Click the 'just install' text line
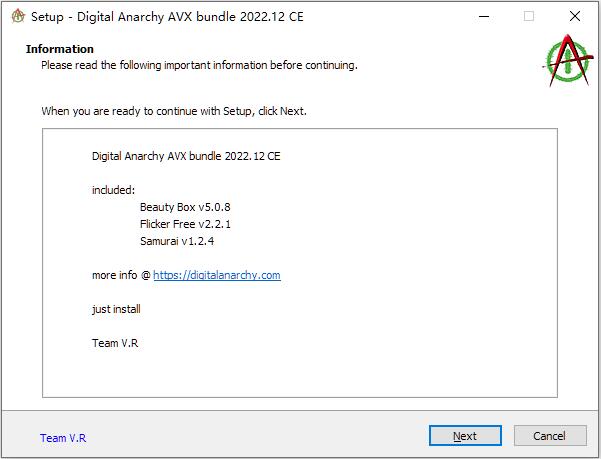 coord(116,309)
